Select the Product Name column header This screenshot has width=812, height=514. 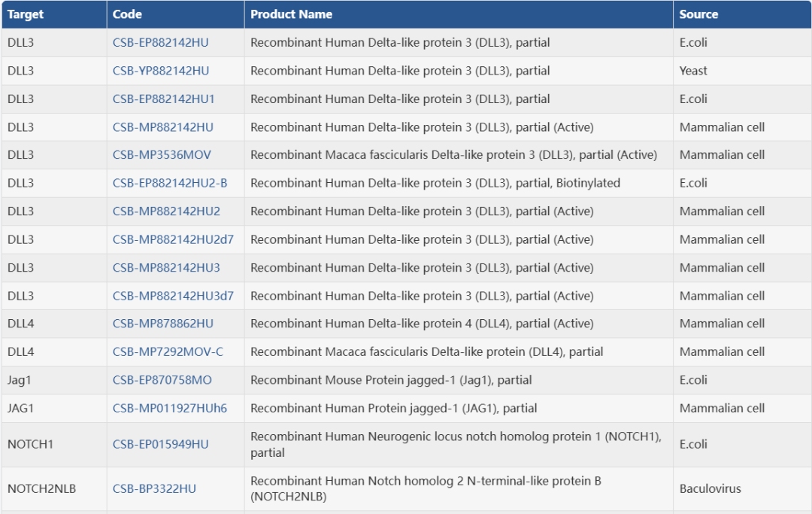(291, 14)
